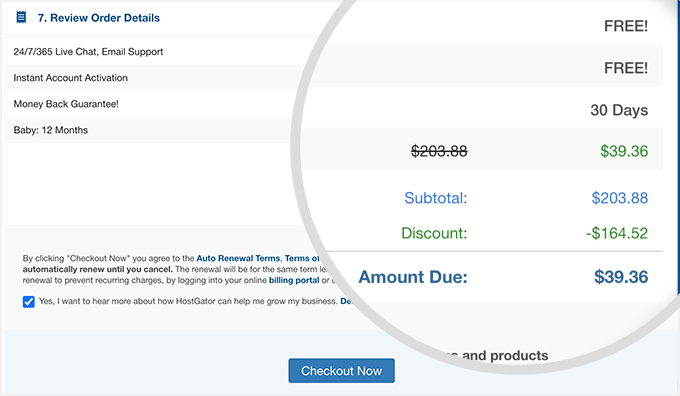This screenshot has height=396, width=680.
Task: Click the struck-through $203.88 price
Action: pyautogui.click(x=439, y=151)
